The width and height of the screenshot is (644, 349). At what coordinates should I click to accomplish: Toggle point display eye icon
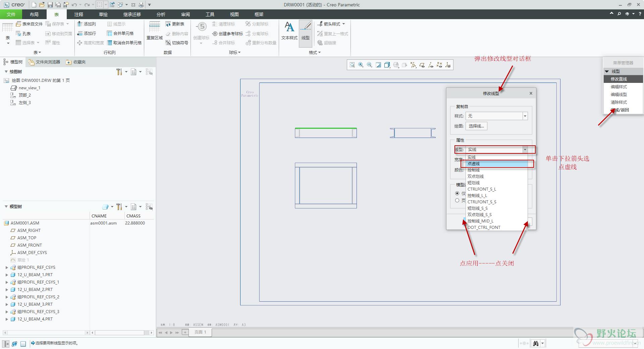pyautogui.click(x=439, y=65)
